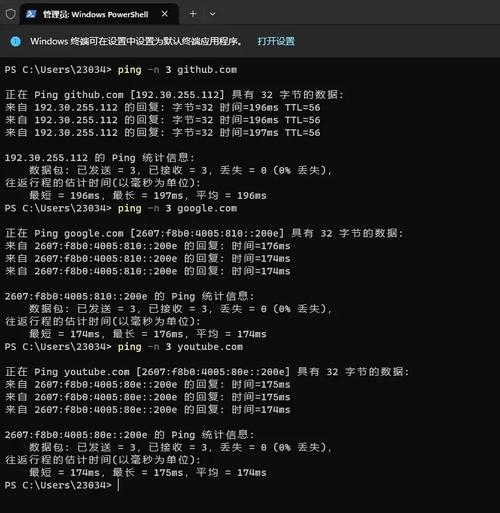Click the line '正在 Ping google.com [2607:f8b0:4005:810::200e]'
500x513 pixels.
pos(204,233)
